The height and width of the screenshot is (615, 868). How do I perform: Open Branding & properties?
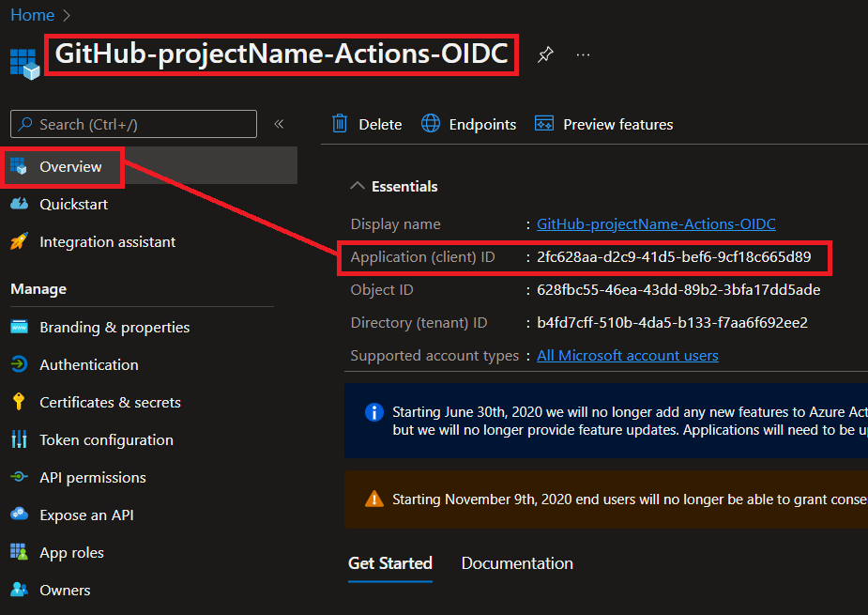click(114, 328)
